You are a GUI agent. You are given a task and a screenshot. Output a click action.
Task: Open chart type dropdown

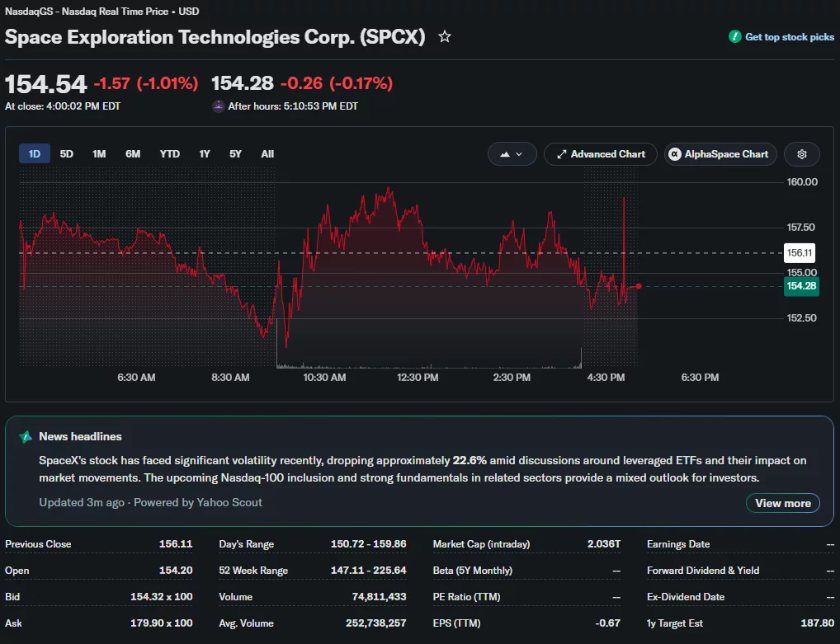(x=512, y=154)
